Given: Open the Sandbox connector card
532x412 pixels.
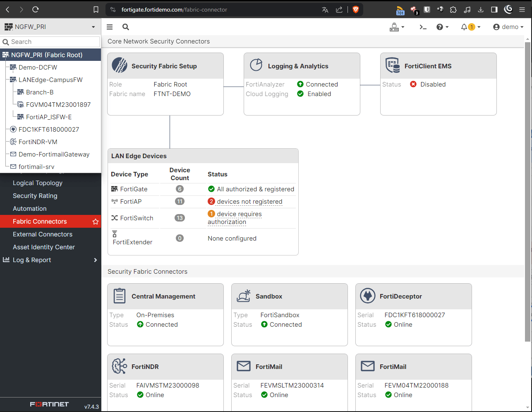Looking at the screenshot, I should [x=290, y=315].
